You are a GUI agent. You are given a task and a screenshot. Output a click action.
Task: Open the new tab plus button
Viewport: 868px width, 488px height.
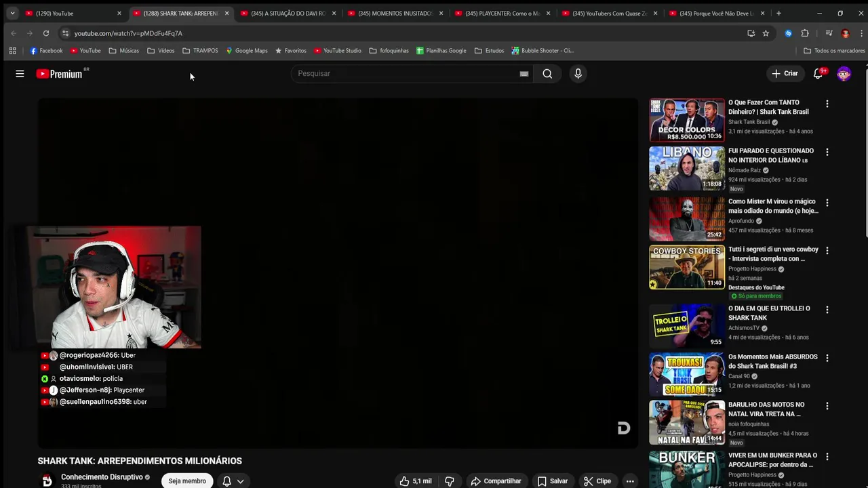coord(778,13)
